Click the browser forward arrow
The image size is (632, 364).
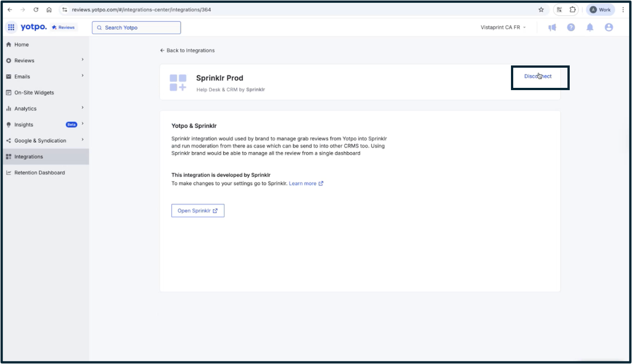(23, 9)
